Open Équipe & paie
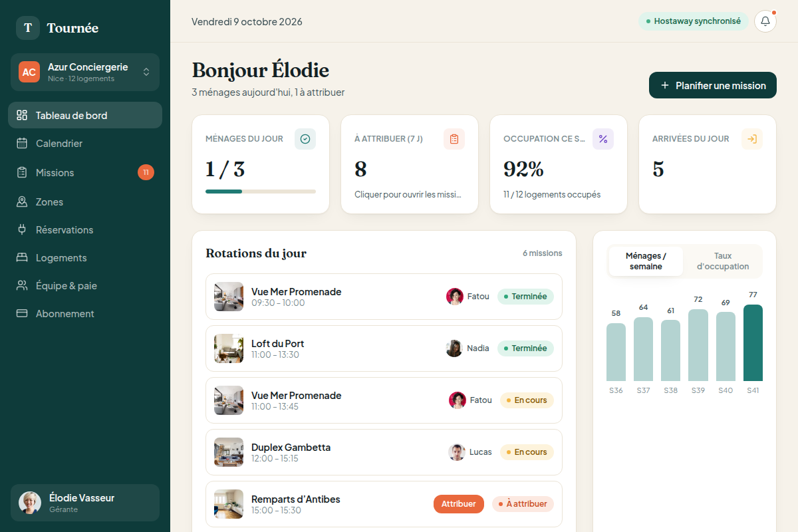Image resolution: width=798 pixels, height=532 pixels. (x=85, y=285)
